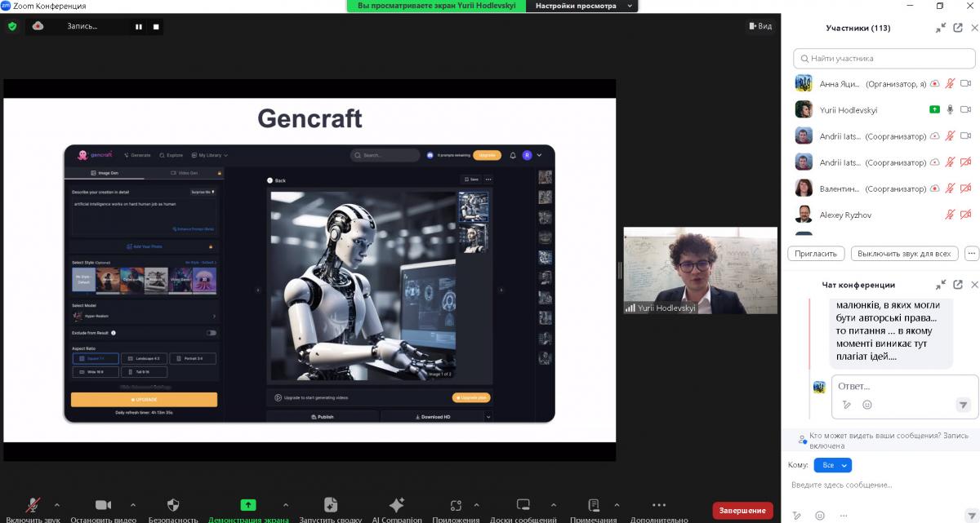Click the Участники (113) panel title
Image resolution: width=980 pixels, height=523 pixels.
point(857,28)
